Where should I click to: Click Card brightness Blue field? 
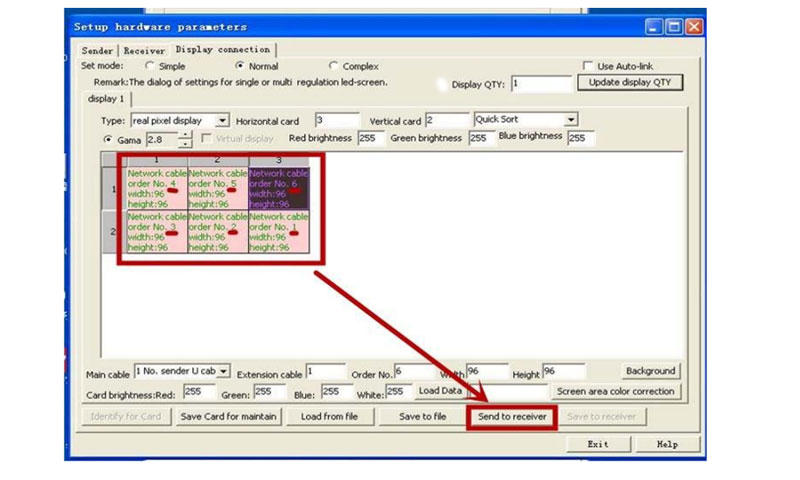point(337,392)
